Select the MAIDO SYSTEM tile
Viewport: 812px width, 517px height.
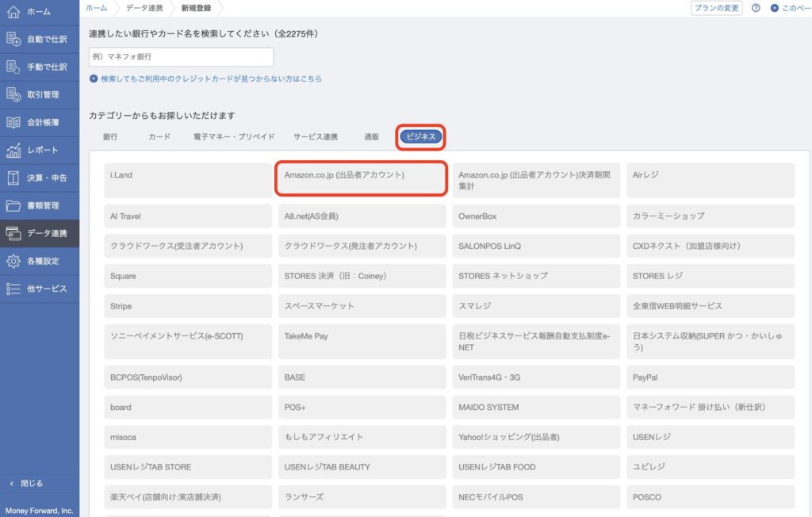536,407
